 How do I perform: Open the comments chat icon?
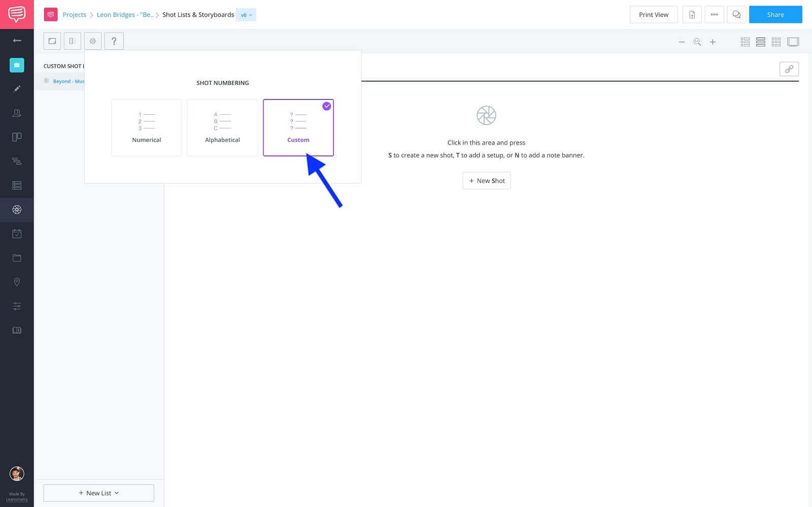tap(736, 15)
